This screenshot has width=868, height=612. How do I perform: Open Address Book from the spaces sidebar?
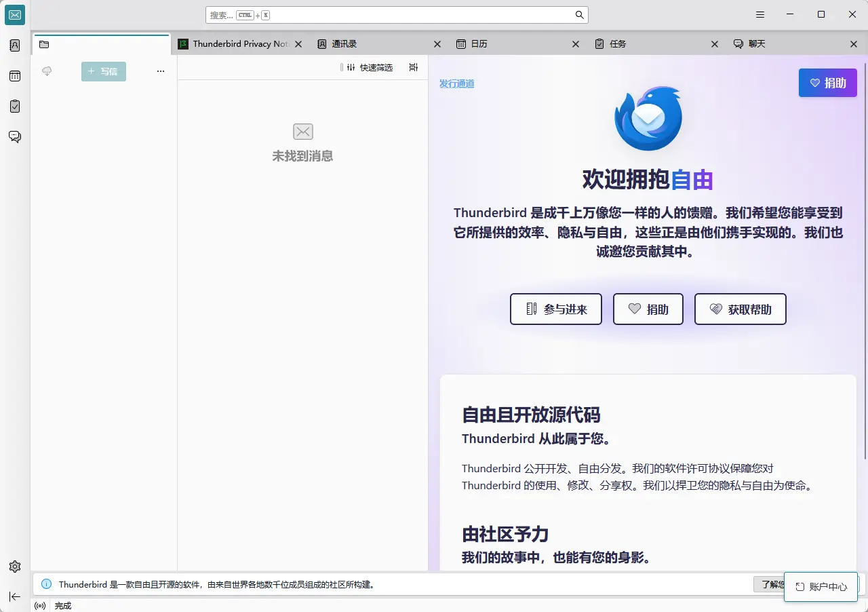click(x=15, y=45)
